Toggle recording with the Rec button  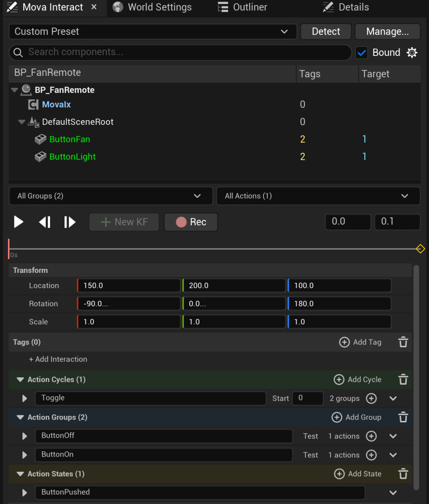tap(191, 222)
